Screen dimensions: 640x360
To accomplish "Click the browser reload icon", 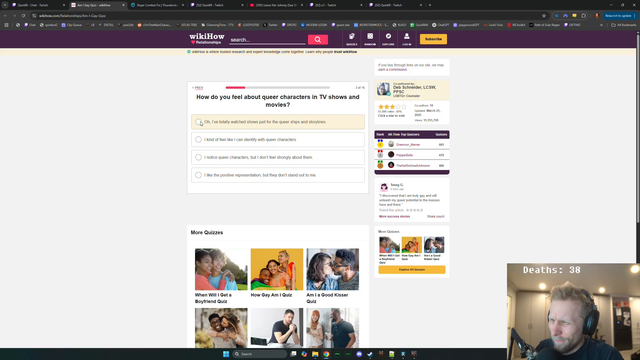I will [x=23, y=16].
